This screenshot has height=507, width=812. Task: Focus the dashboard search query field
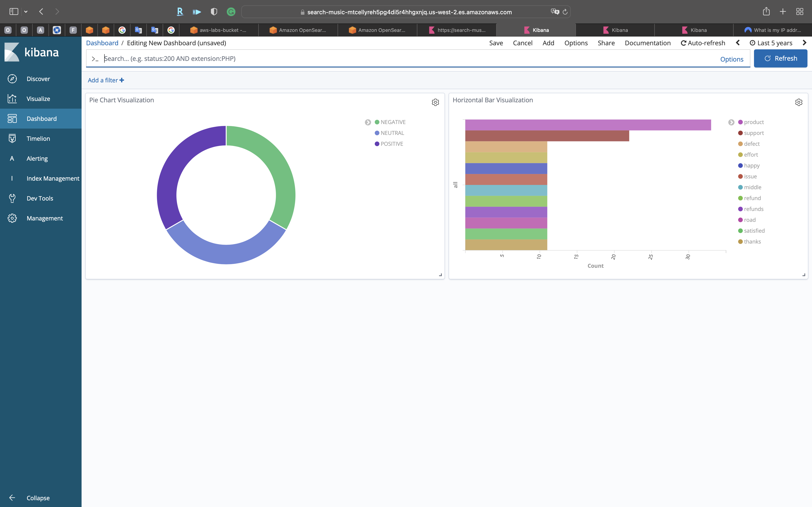coord(403,59)
